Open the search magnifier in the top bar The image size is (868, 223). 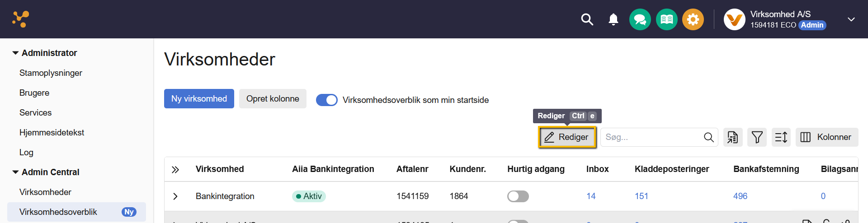click(x=587, y=19)
